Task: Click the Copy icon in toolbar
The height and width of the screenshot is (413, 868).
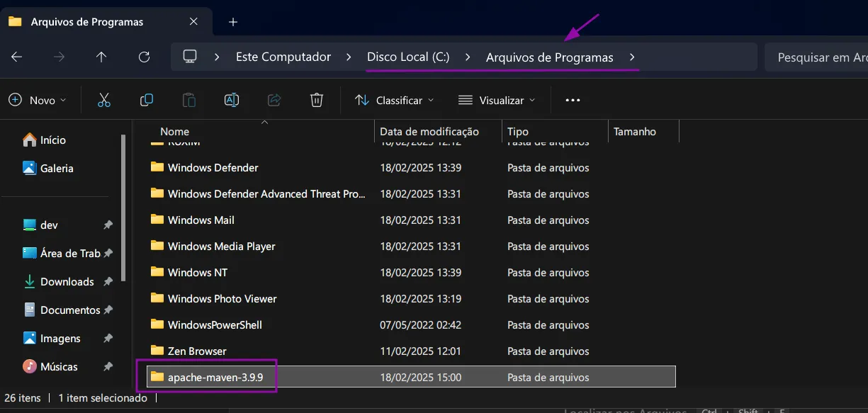Action: pyautogui.click(x=147, y=101)
